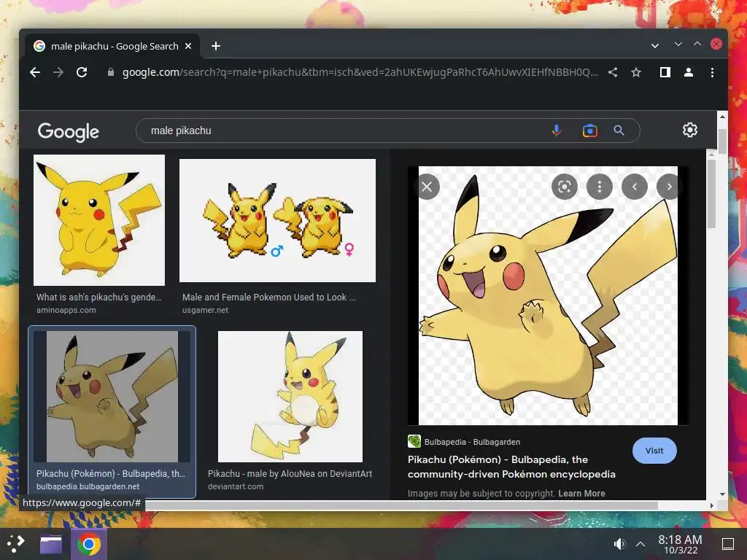
Task: View site security lock info
Action: click(111, 72)
